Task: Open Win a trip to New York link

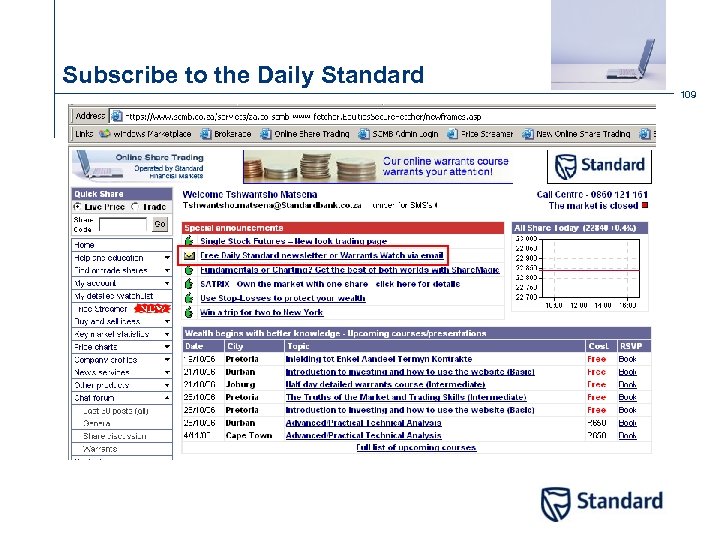Action: click(x=262, y=312)
